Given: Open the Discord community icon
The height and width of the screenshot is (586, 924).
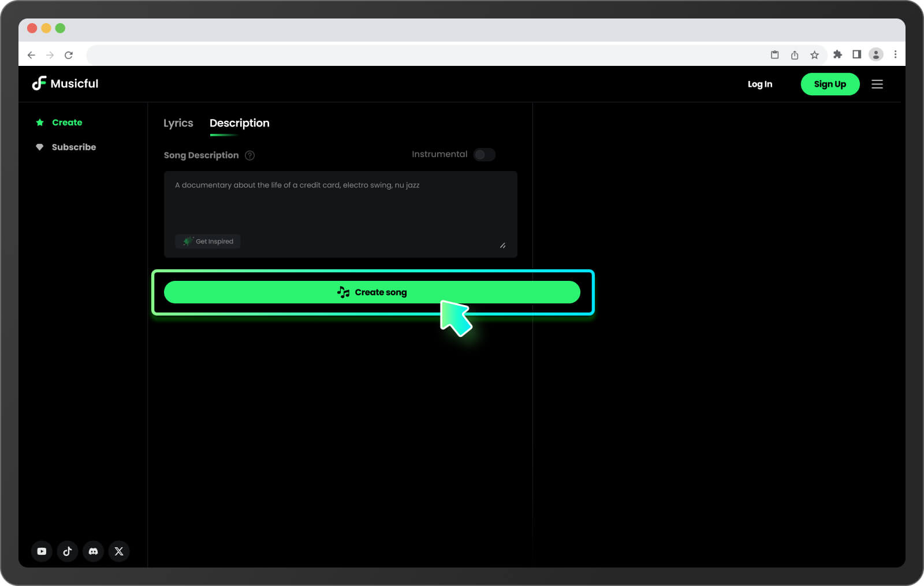Looking at the screenshot, I should (93, 551).
